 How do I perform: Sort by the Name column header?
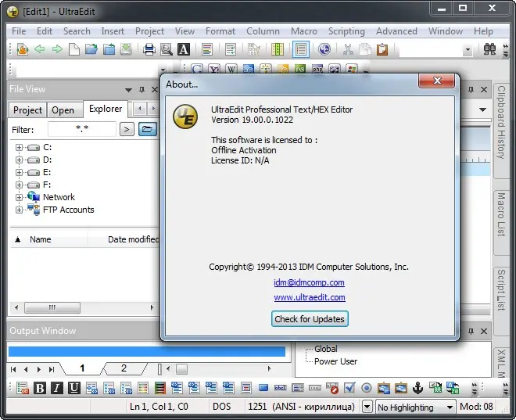49,239
